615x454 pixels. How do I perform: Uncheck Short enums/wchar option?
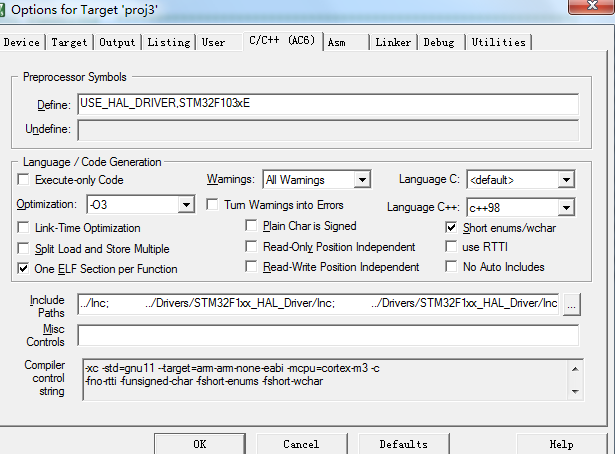pos(451,227)
